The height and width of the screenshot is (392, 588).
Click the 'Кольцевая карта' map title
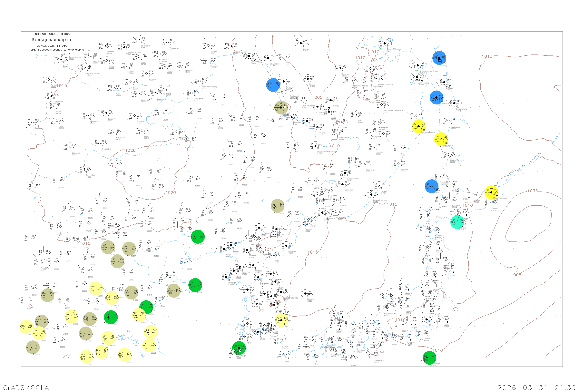tap(51, 40)
